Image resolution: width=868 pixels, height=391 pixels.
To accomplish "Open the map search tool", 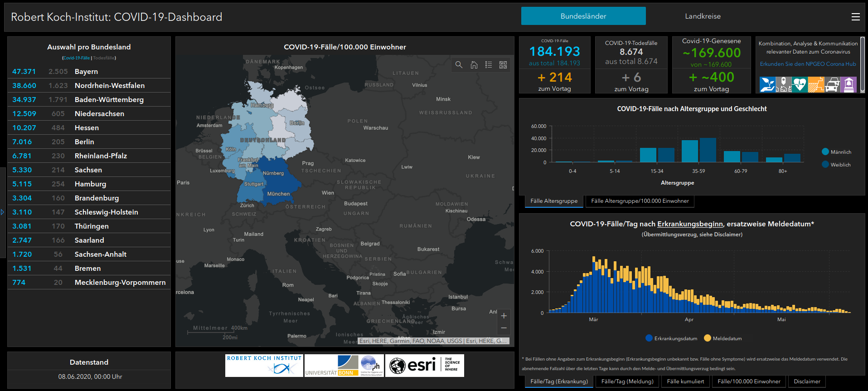I will point(459,65).
